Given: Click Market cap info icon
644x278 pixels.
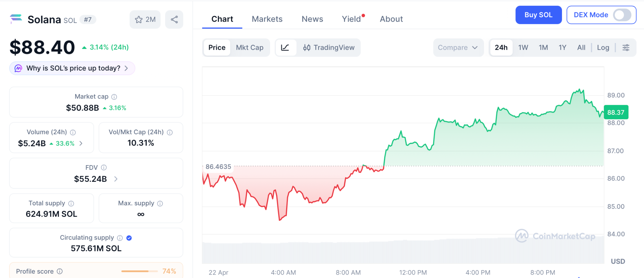Looking at the screenshot, I should pos(114,97).
